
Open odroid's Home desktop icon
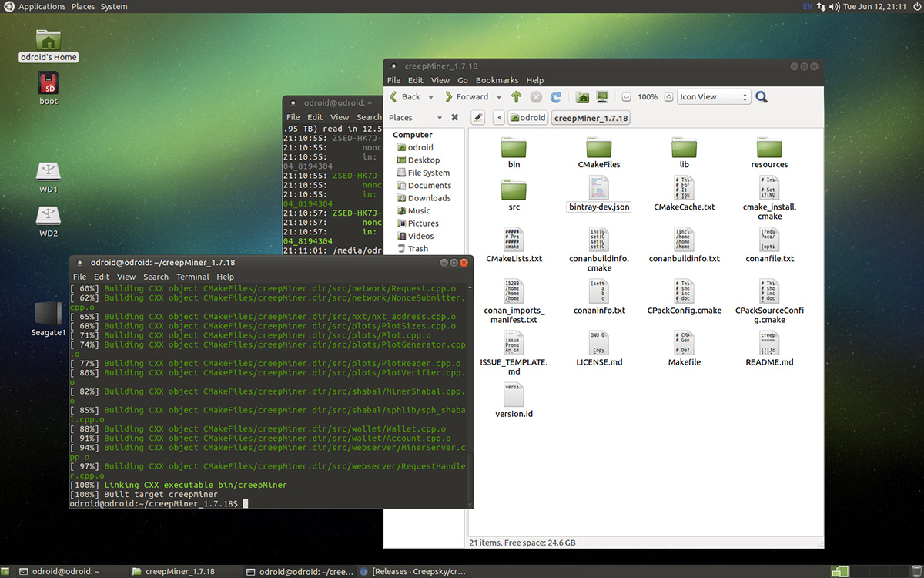tap(49, 46)
